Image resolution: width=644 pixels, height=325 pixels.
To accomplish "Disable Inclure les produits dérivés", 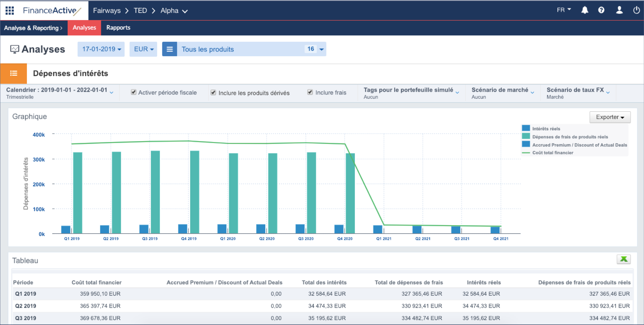I will (x=213, y=93).
